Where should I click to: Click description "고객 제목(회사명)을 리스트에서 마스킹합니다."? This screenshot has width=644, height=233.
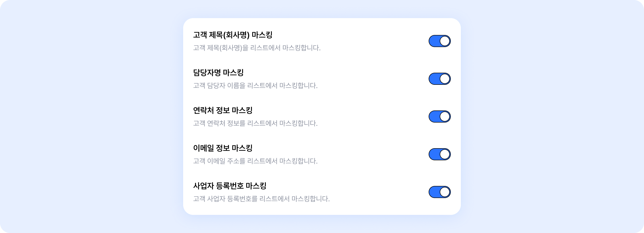pos(257,48)
